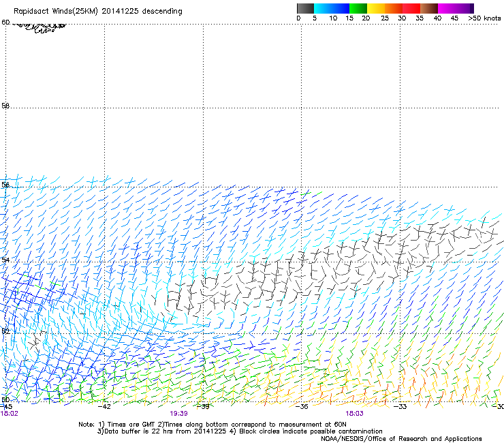Click the legend label '25'
The width and height of the screenshot is (504, 443).
(x=385, y=18)
